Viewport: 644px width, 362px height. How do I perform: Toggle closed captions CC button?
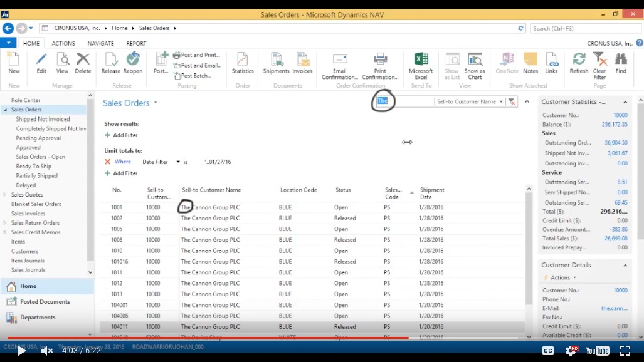(x=548, y=351)
